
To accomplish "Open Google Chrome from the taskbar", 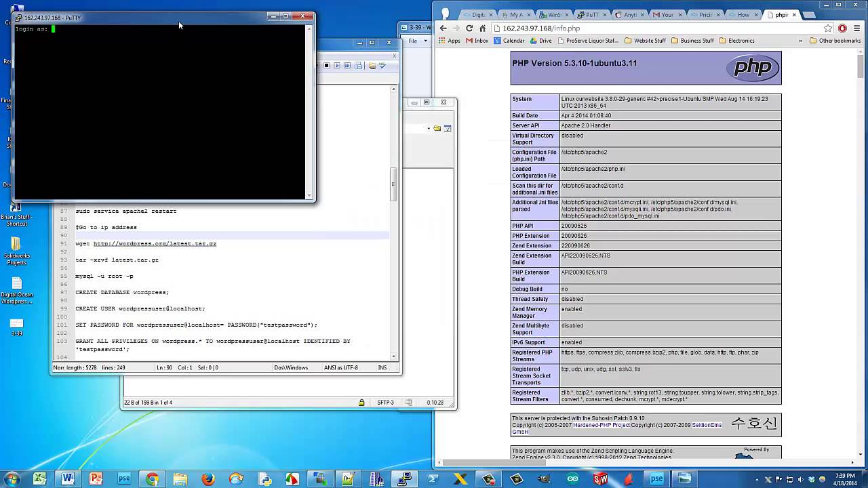I will coord(152,479).
